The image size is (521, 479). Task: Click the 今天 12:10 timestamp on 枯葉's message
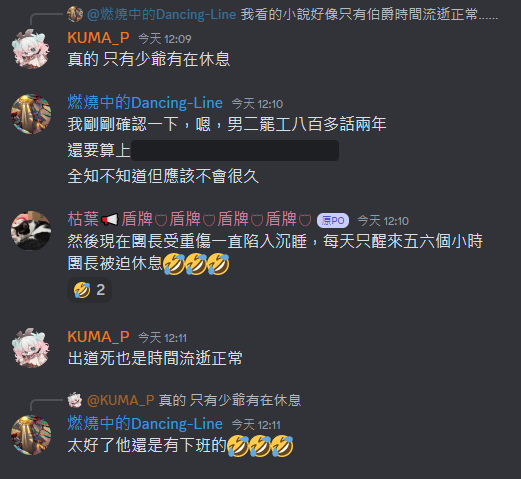coord(383,221)
